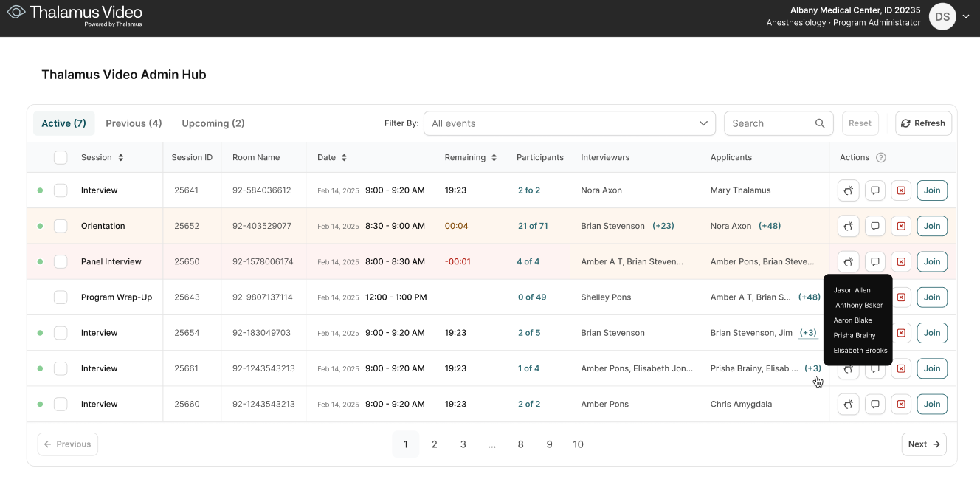The image size is (980, 499).
Task: Open chat for the Orientation session
Action: click(874, 226)
